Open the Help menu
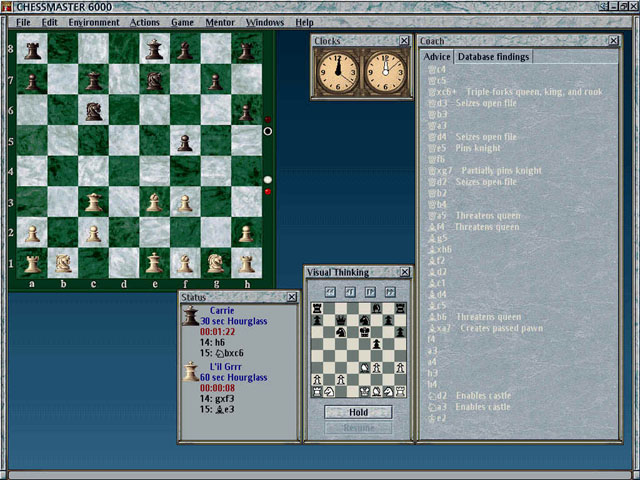 [x=304, y=22]
